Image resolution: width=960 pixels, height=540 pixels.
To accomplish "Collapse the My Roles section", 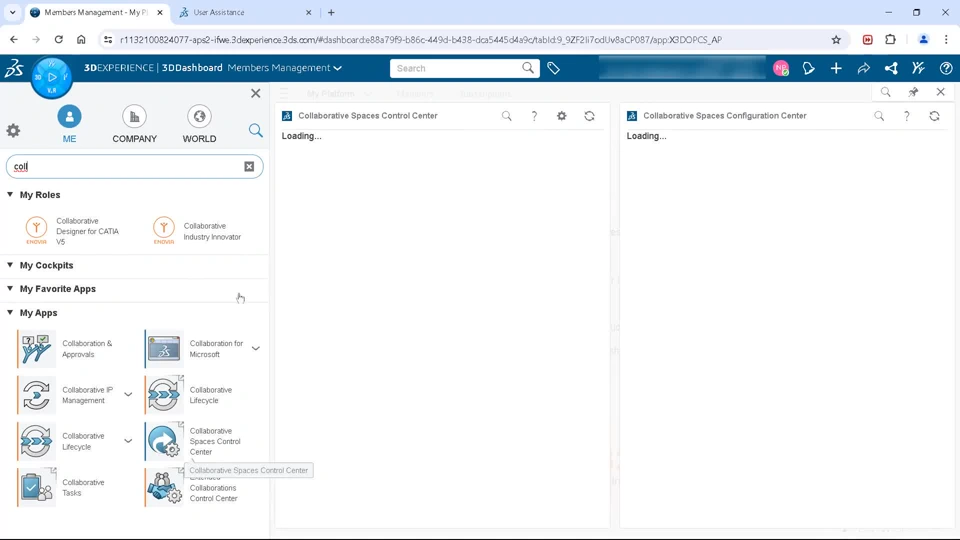I will point(10,195).
